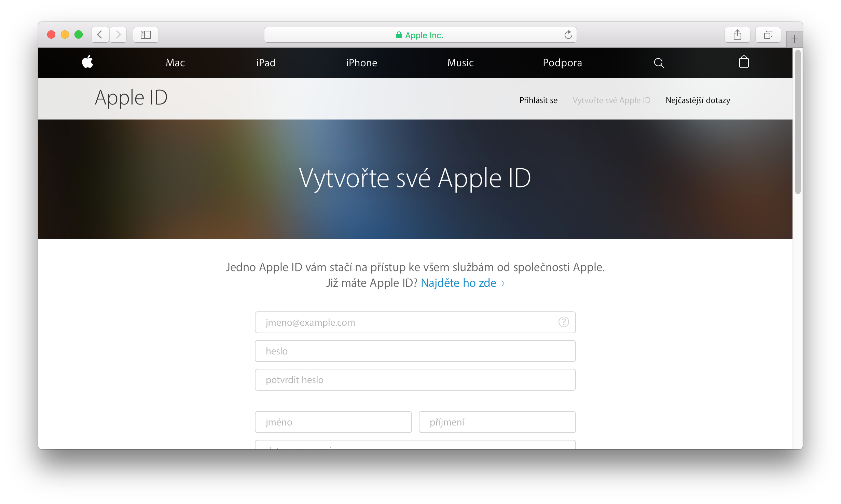841x504 pixels.
Task: Show all tabs overview icon
Action: pos(768,35)
